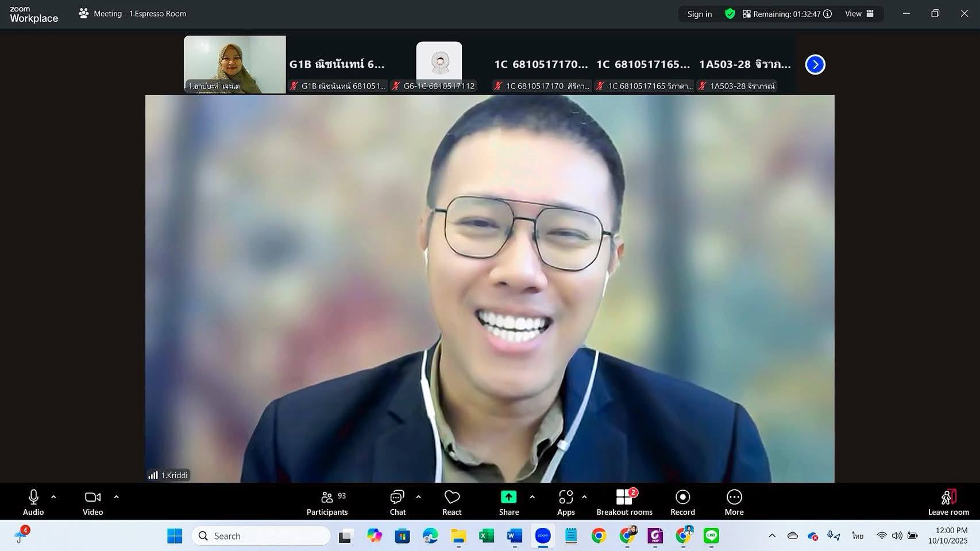Click the Windows taskbar Search box
Screen dimensions: 980x551
pos(261,536)
